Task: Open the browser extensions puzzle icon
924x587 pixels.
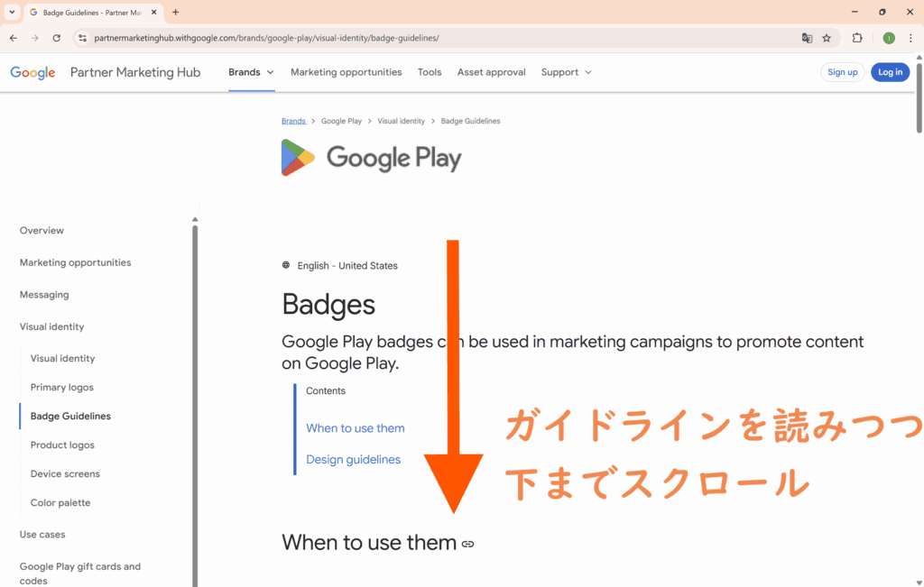Action: pos(857,38)
